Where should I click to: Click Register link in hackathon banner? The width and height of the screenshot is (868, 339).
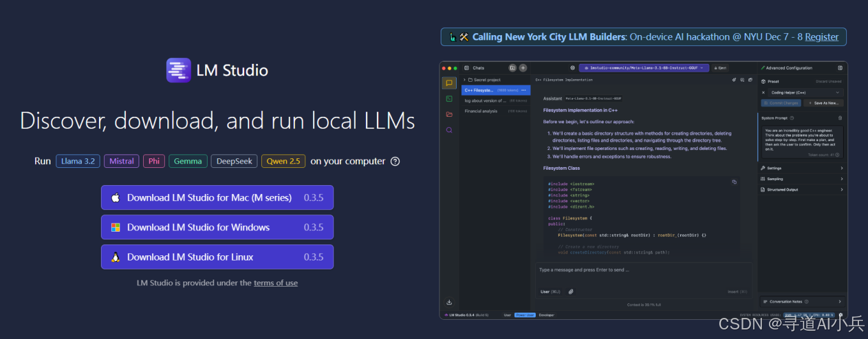pos(821,37)
